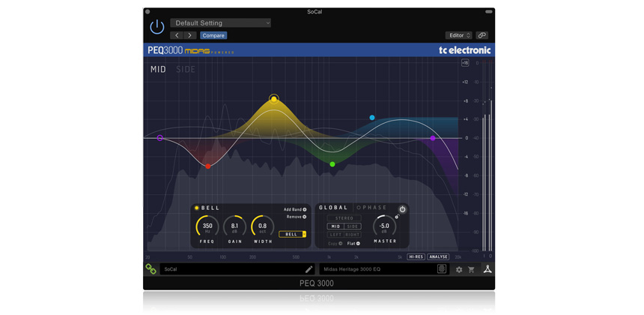The height and width of the screenshot is (315, 644).
Task: Click the green chain link icon
Action: 151,269
